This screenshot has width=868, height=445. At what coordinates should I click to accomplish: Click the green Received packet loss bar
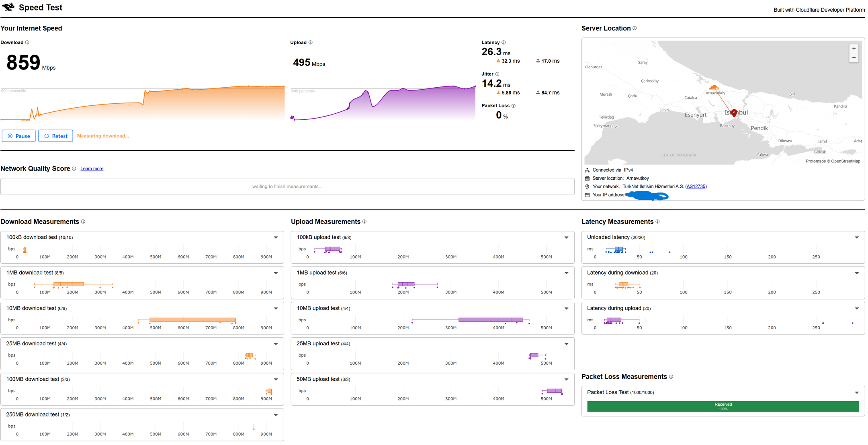723,406
